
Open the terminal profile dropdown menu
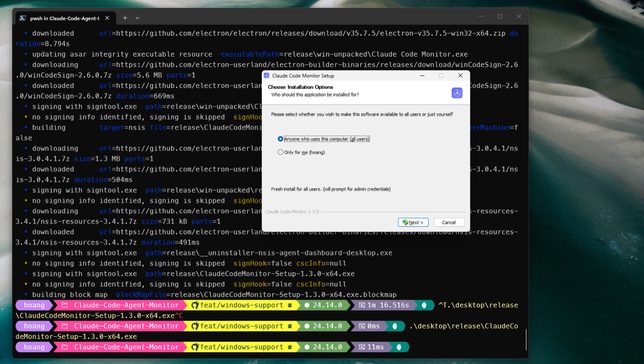pyautogui.click(x=137, y=18)
